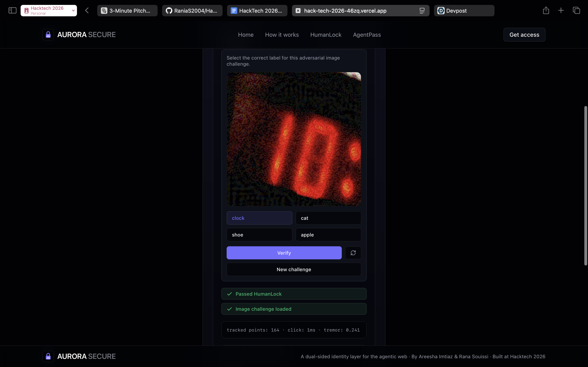
Task: Click the Share icon in toolbar
Action: (546, 10)
